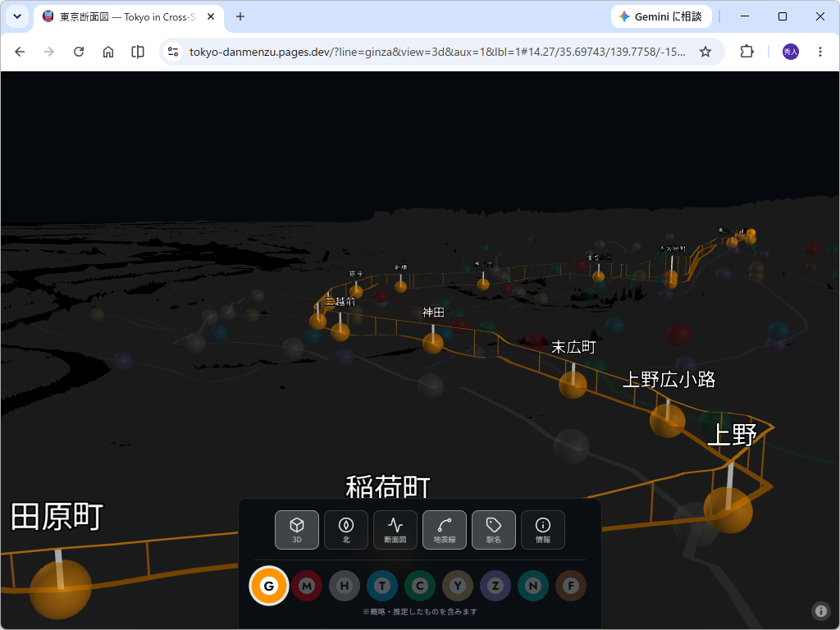Toggle 駅名 station name labels
Viewport: 840px width, 630px height.
coord(494,530)
